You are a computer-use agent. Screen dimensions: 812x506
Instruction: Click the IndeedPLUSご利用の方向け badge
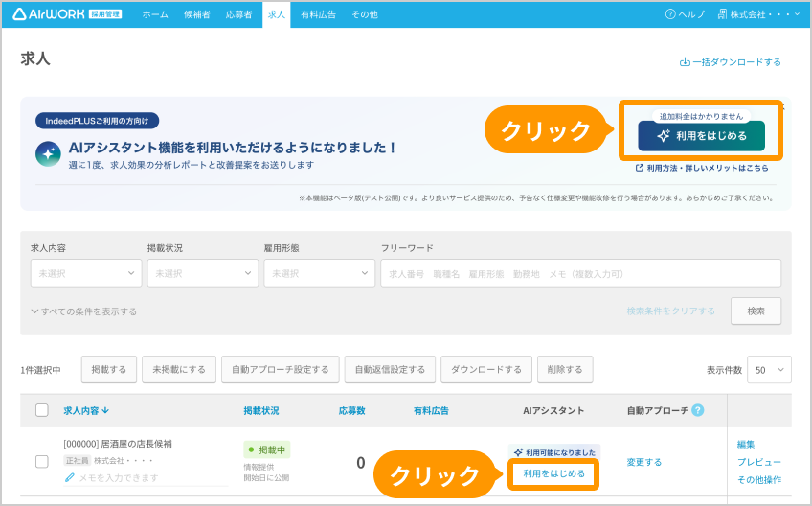pos(97,121)
